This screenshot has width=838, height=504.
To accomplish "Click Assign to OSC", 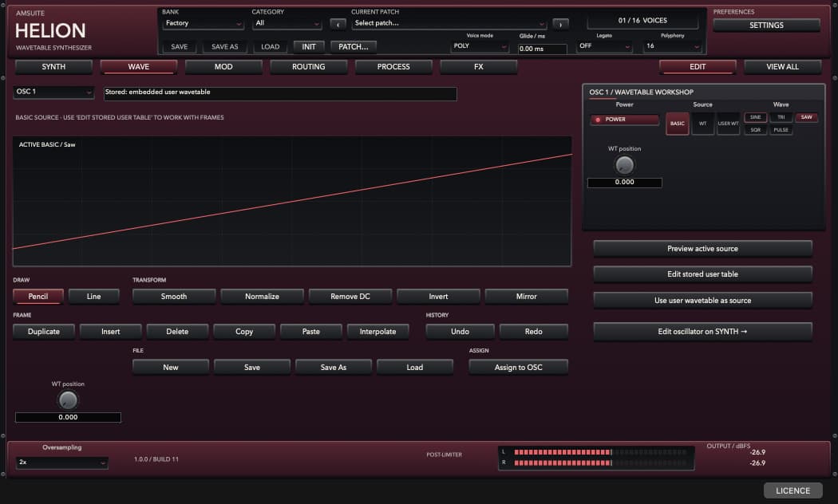I will coord(519,368).
